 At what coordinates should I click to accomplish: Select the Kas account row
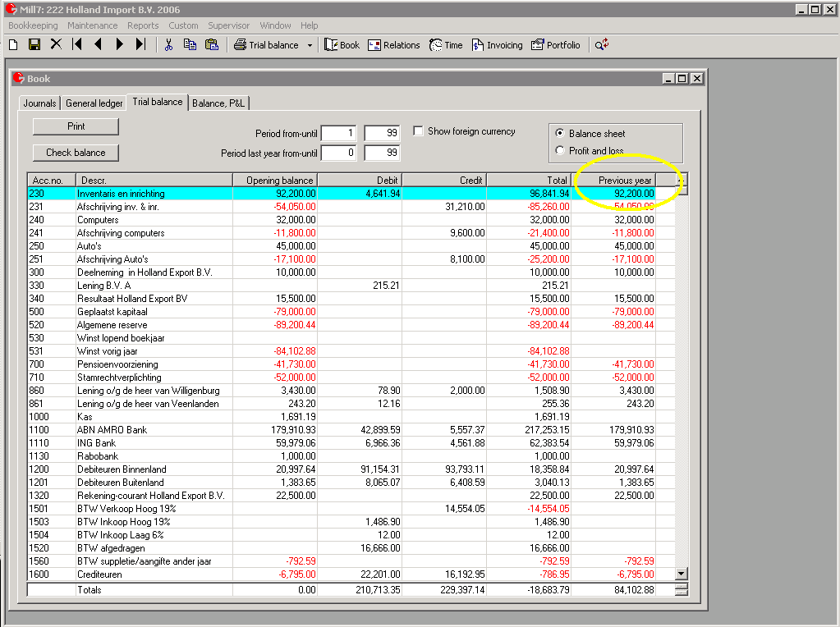point(351,417)
